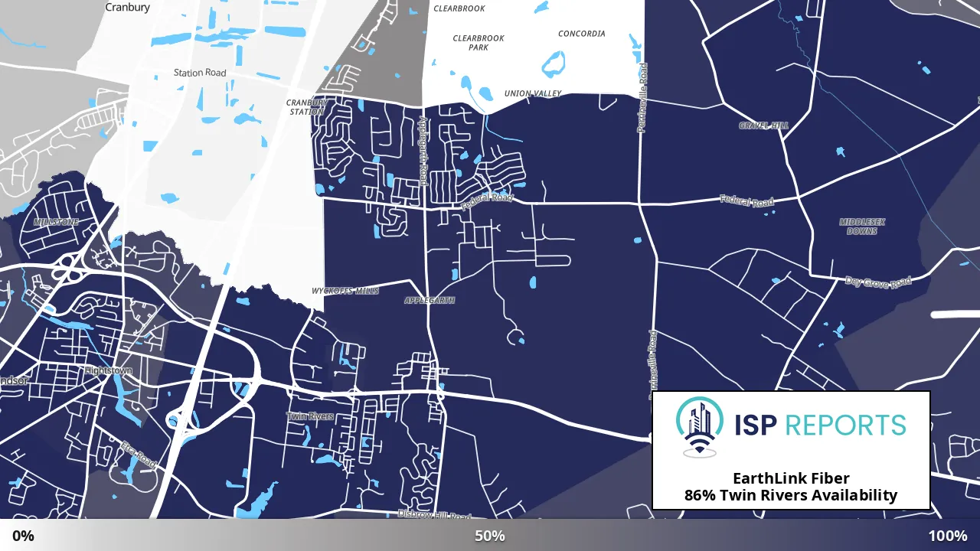Image resolution: width=980 pixels, height=551 pixels.
Task: Click the Disbrow Hill Road label
Action: point(434,517)
